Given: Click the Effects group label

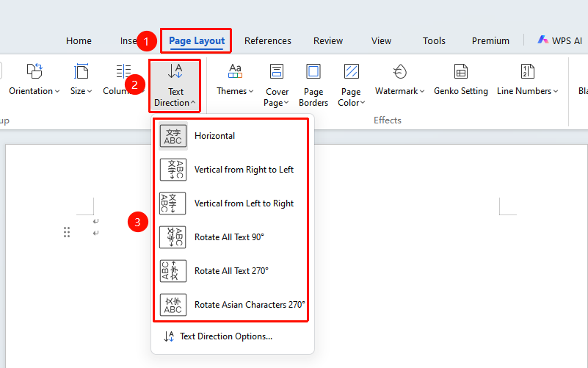Looking at the screenshot, I should 388,120.
